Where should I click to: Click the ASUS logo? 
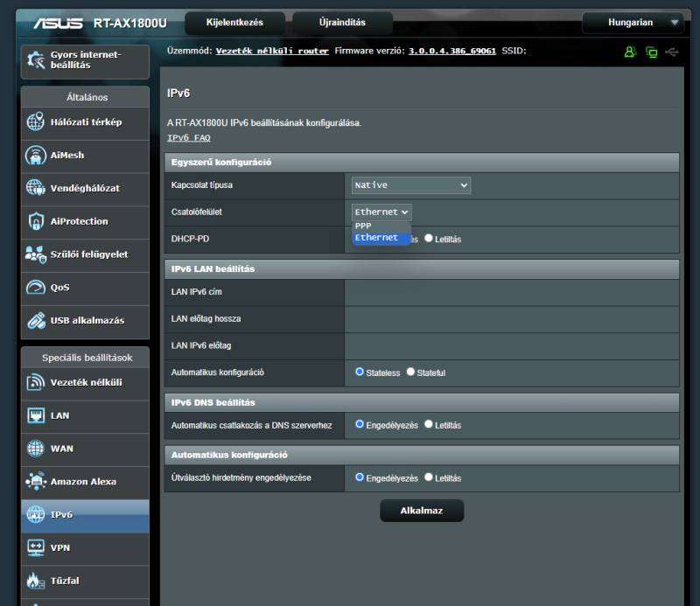58,23
